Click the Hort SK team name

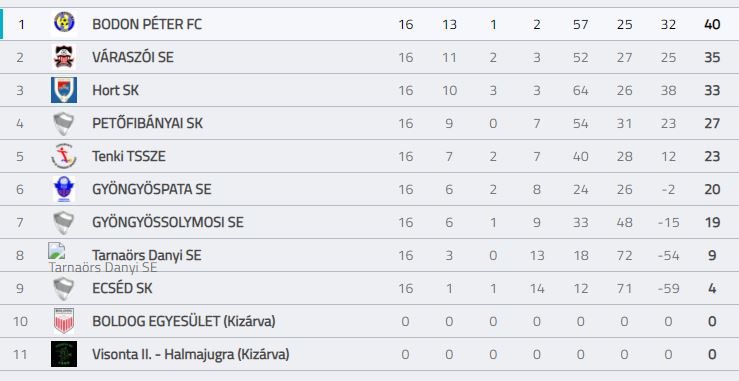[115, 90]
